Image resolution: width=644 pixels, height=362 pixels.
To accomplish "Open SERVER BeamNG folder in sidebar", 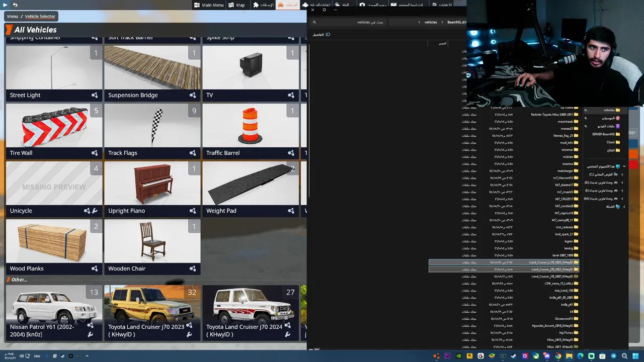I will click(606, 134).
